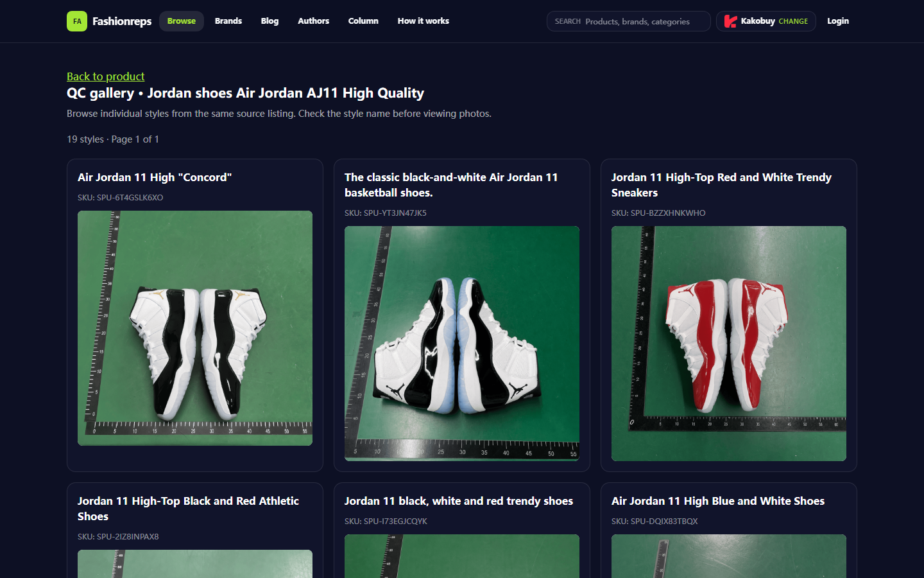
Task: Open High Blue and White Shoes photo
Action: (x=729, y=556)
